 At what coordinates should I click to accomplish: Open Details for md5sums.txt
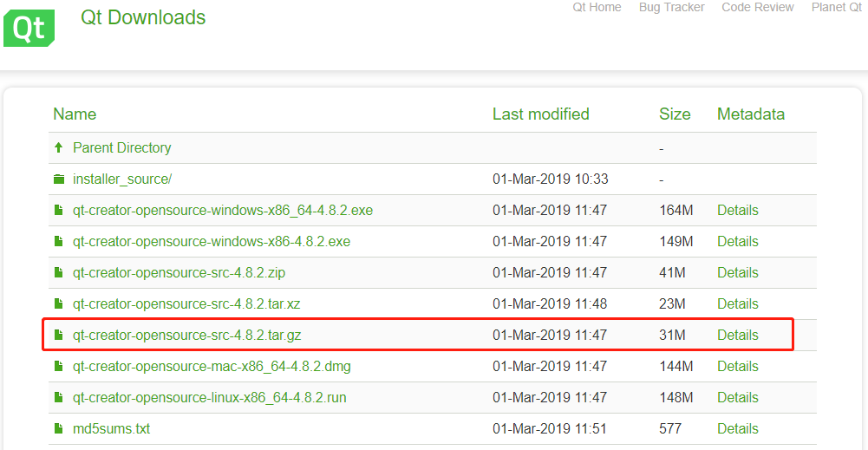pyautogui.click(x=737, y=429)
